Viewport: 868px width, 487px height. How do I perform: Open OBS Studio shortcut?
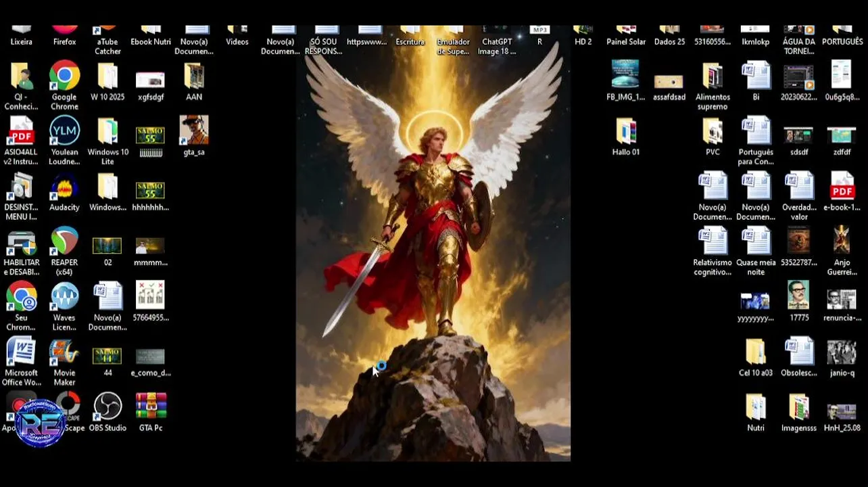[107, 407]
